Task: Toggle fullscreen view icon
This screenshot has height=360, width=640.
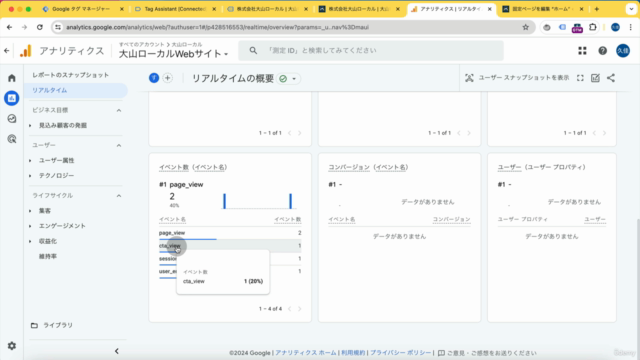Action: point(580,78)
